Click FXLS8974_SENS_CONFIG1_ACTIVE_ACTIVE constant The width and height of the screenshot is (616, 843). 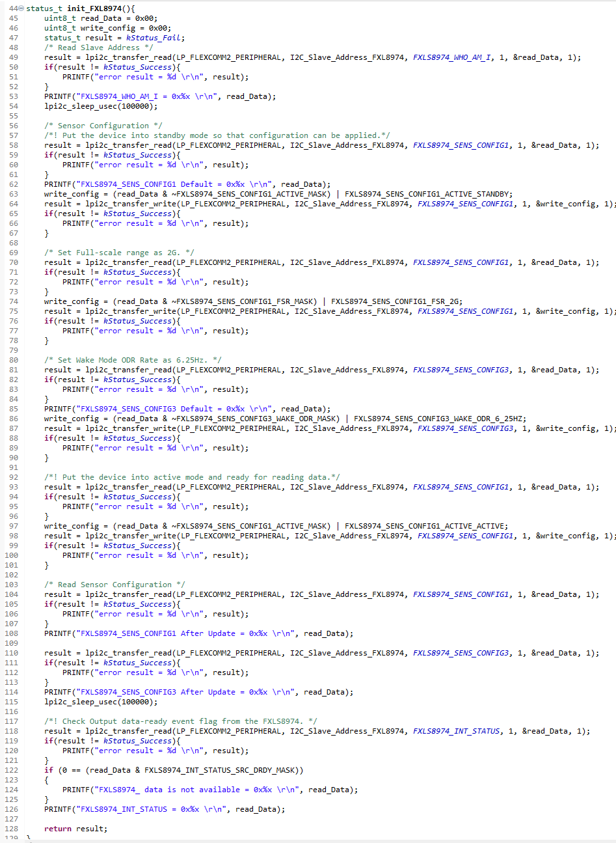pos(426,526)
